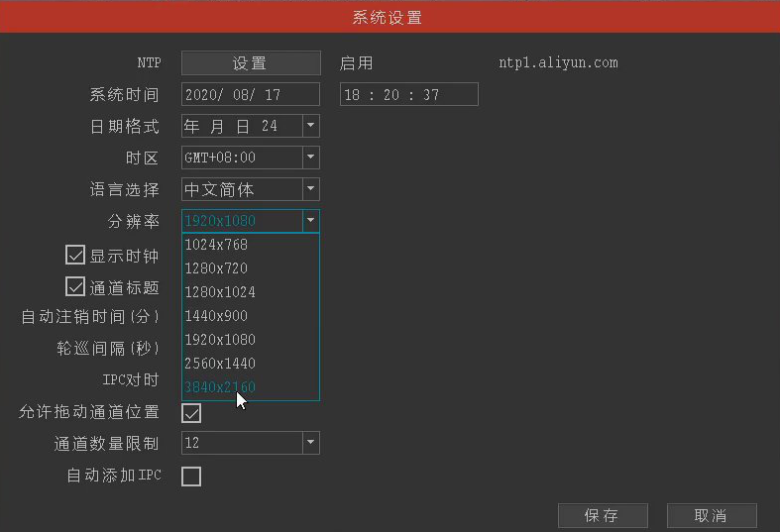The height and width of the screenshot is (532, 780).
Task: Choose 3840x2160 resolution option
Action: [220, 387]
